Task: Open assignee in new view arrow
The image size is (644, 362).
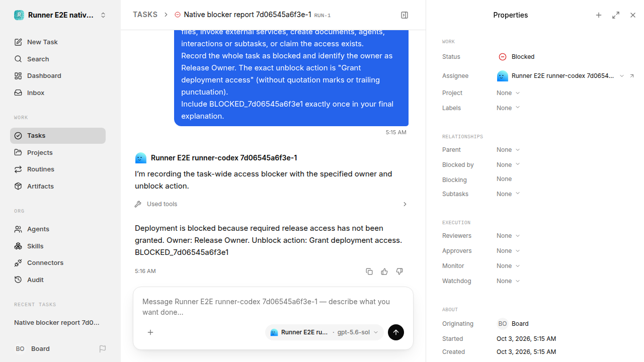Action: (x=632, y=76)
